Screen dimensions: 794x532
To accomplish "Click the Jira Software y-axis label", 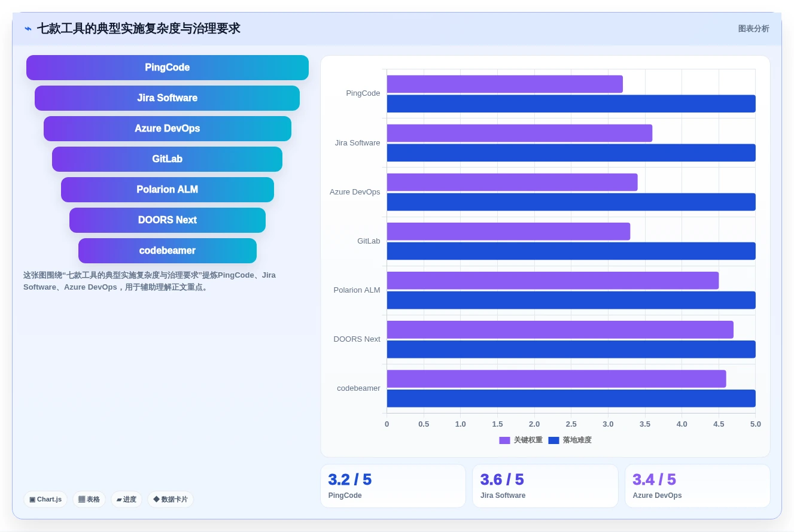I will coord(358,143).
